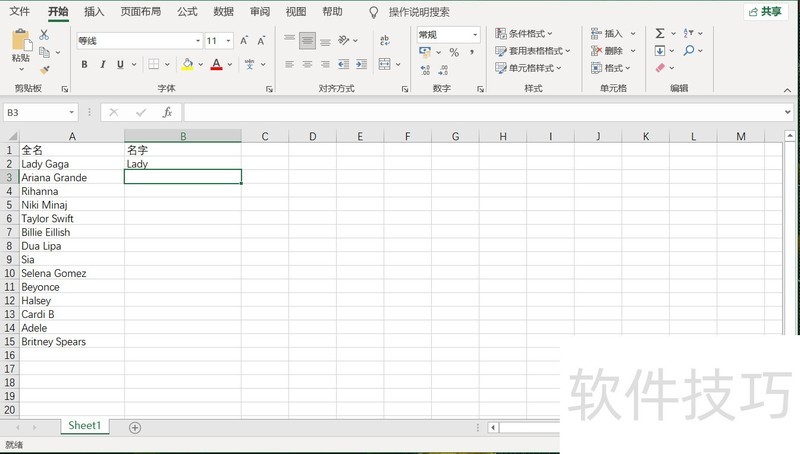The height and width of the screenshot is (454, 800).
Task: Increase decimal places
Action: tap(426, 70)
